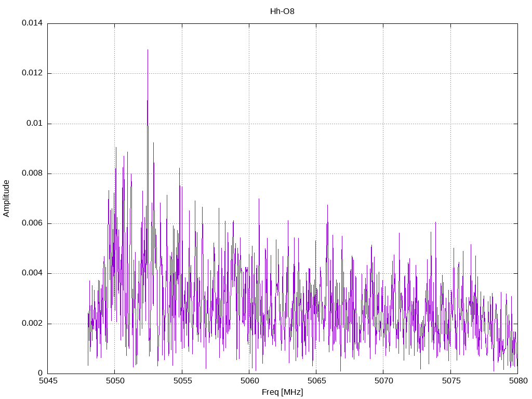
Task: Click the tip of the tallest spectrum peak
Action: 148,50
